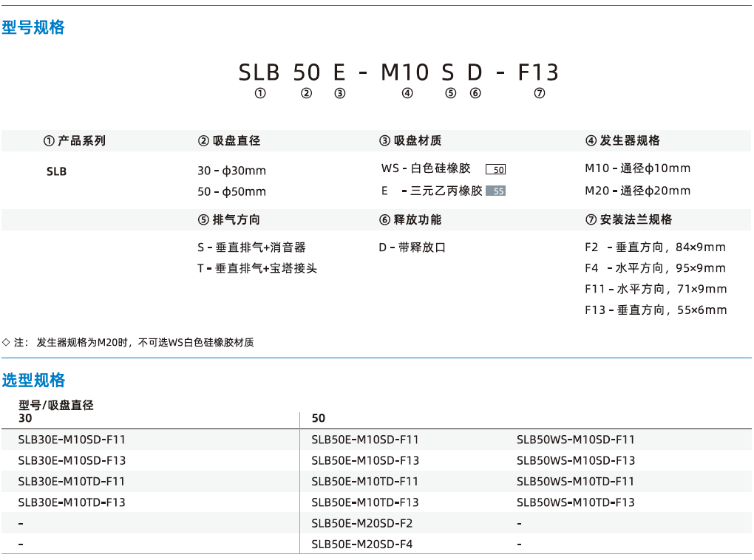Select F2 垂直方向 84×9mm flange
The image size is (754, 560).
(x=655, y=247)
